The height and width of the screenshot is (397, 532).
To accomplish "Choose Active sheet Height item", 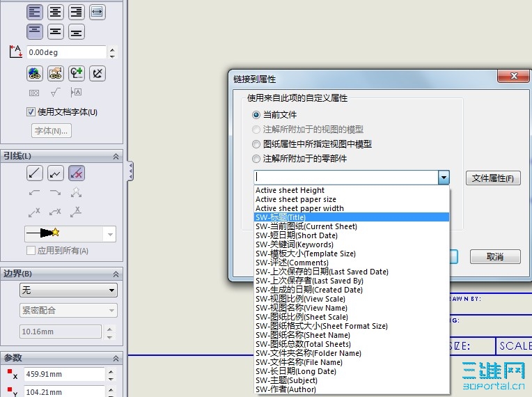I will tap(352, 190).
